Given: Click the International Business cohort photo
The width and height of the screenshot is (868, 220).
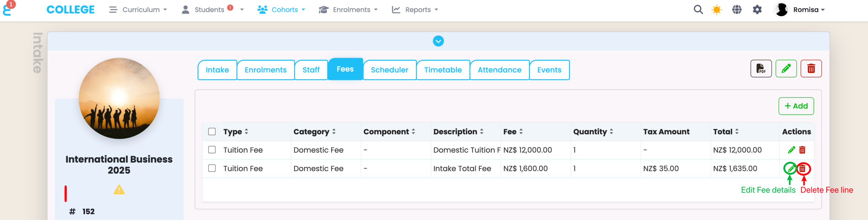Looking at the screenshot, I should tap(119, 98).
